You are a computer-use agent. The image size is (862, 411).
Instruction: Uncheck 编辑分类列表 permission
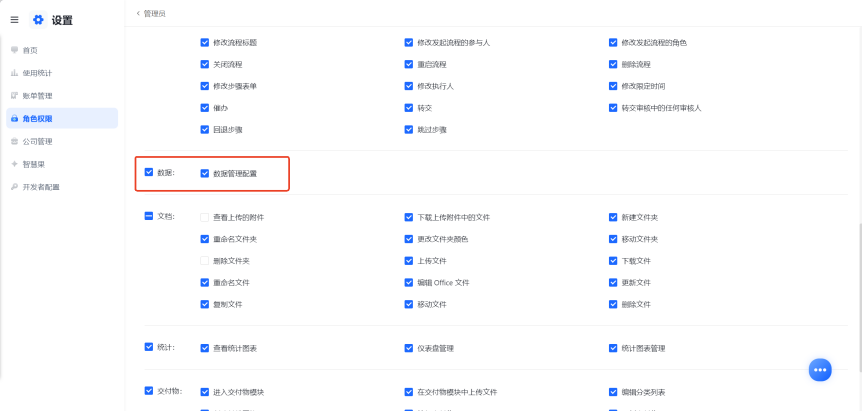613,392
